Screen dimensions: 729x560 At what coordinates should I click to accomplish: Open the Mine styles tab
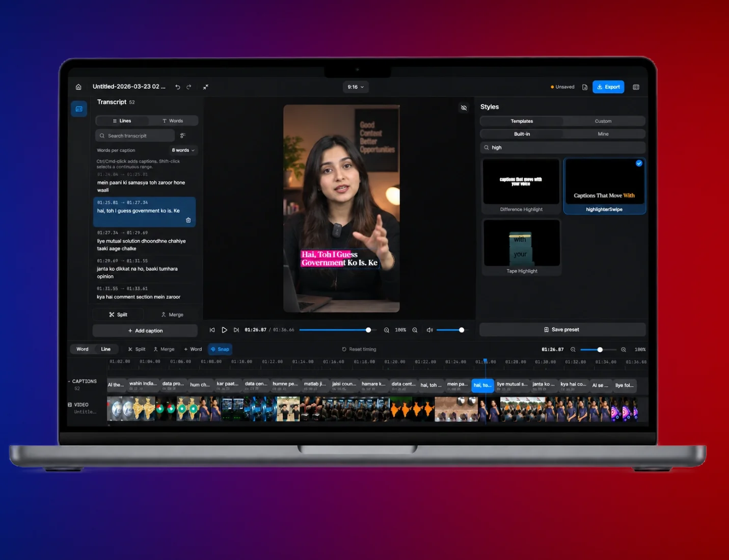click(603, 134)
